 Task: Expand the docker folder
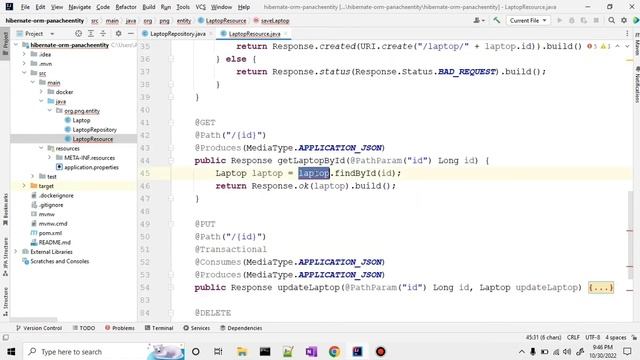41,92
